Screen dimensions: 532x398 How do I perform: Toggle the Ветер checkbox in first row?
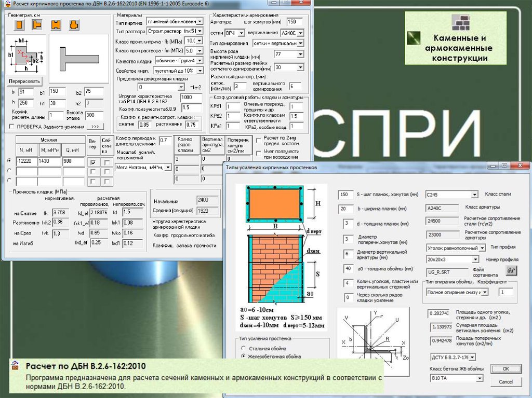[x=93, y=162]
